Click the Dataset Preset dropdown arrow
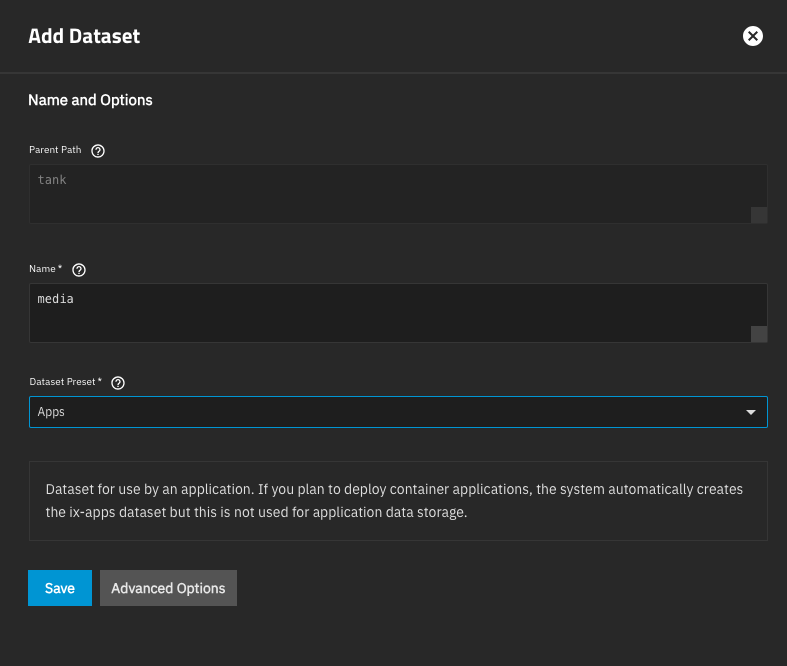Screen dimensions: 787x666 751,413
